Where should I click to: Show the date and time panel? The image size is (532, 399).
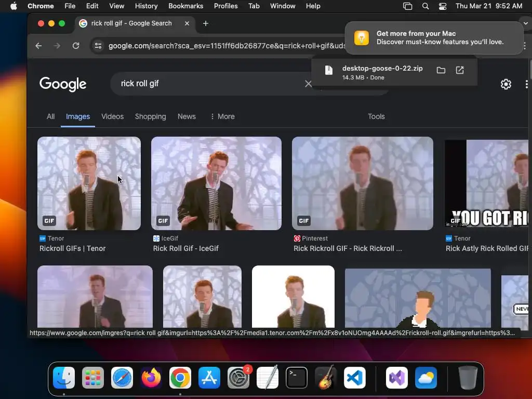point(488,6)
